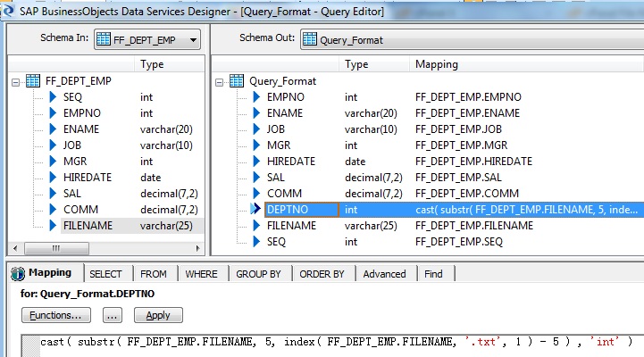
Task: Click the column arrow icon beside input JOB
Action: [x=53, y=145]
